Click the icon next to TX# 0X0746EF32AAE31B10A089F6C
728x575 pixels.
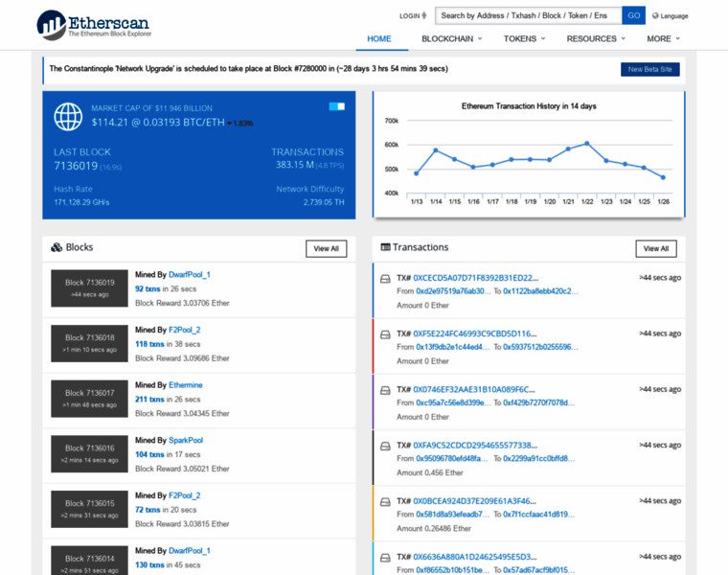tap(385, 390)
